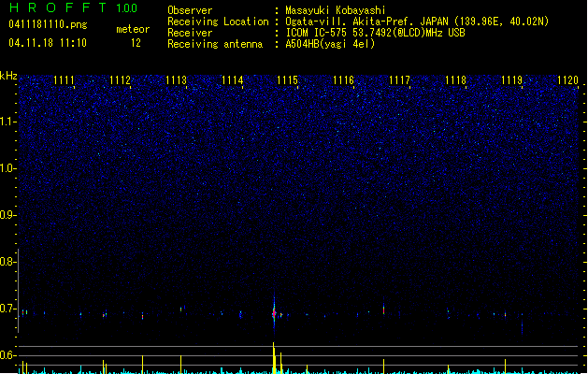Click the time axis label 1119
The image size is (588, 374).
point(511,80)
